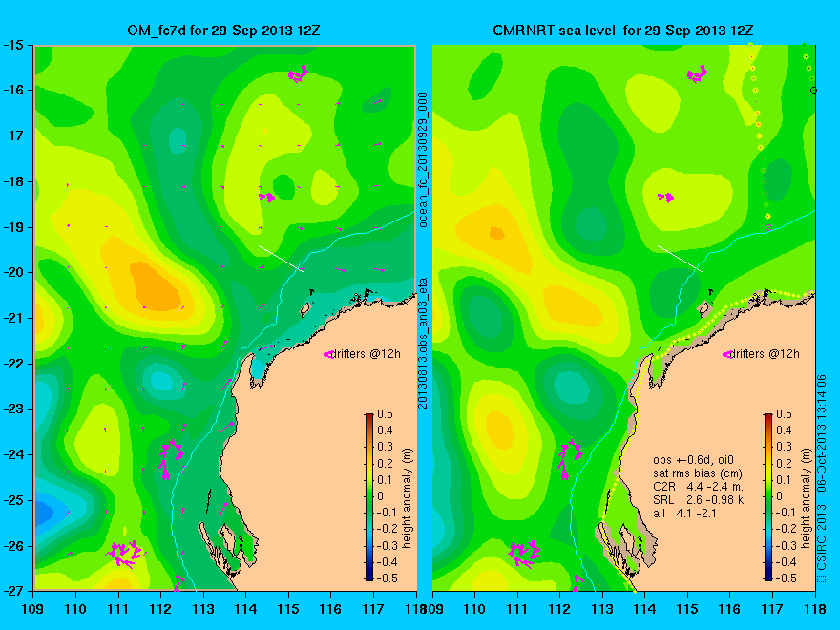Click the '0.3' tick on right color bar

(x=785, y=447)
